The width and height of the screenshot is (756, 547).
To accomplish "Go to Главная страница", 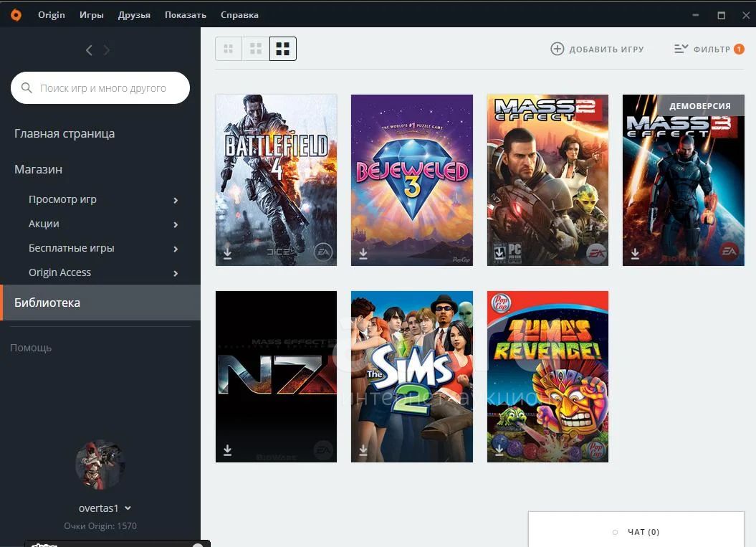I will [64, 133].
